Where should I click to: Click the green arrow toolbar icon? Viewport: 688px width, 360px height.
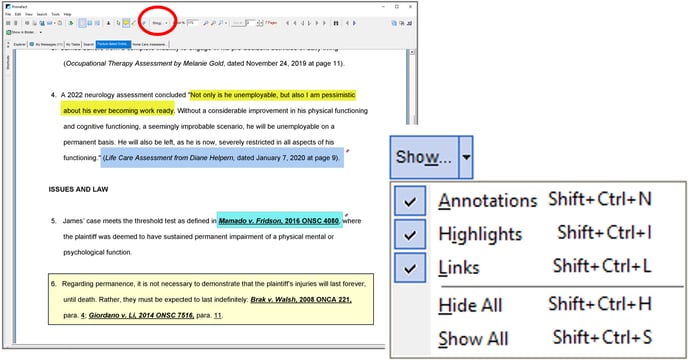(71, 23)
